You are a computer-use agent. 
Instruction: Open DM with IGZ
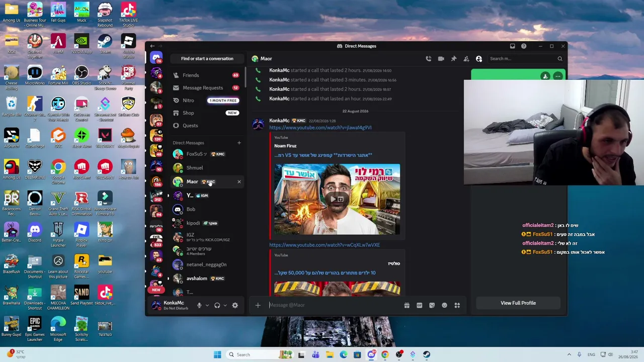(206, 237)
